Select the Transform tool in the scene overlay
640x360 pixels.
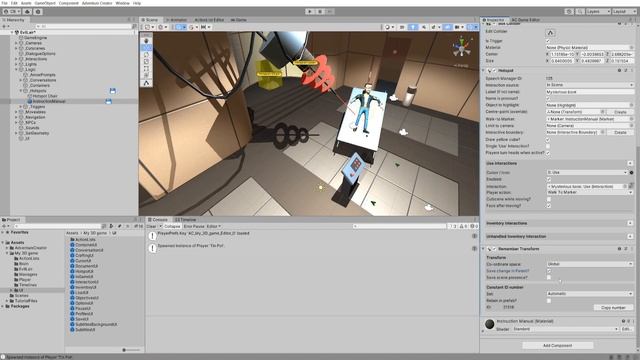pyautogui.click(x=147, y=76)
